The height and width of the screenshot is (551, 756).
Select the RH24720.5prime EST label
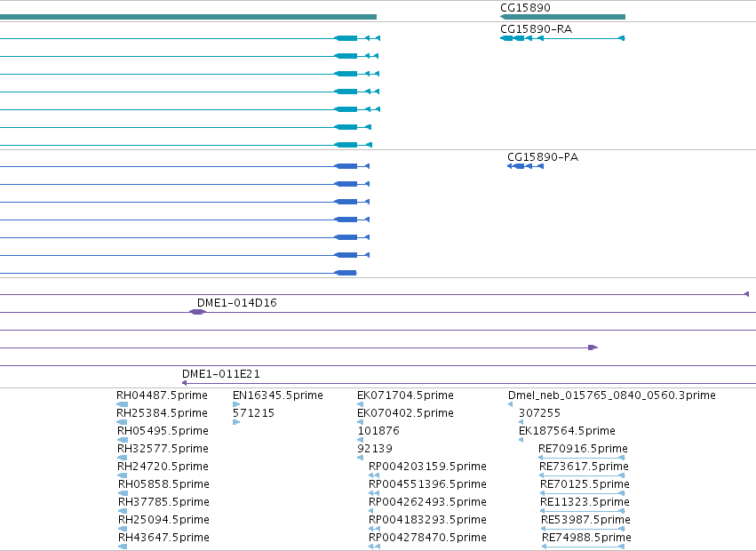coord(163,467)
